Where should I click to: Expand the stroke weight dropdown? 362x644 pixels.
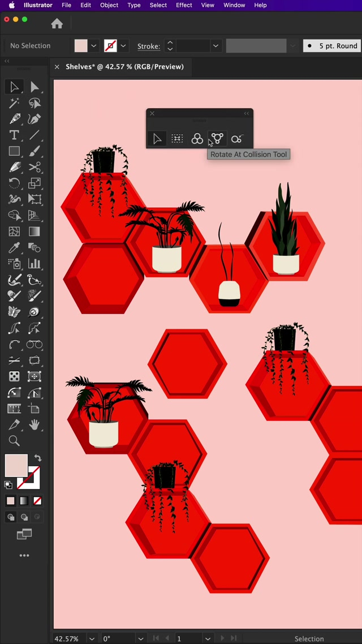pyautogui.click(x=215, y=46)
